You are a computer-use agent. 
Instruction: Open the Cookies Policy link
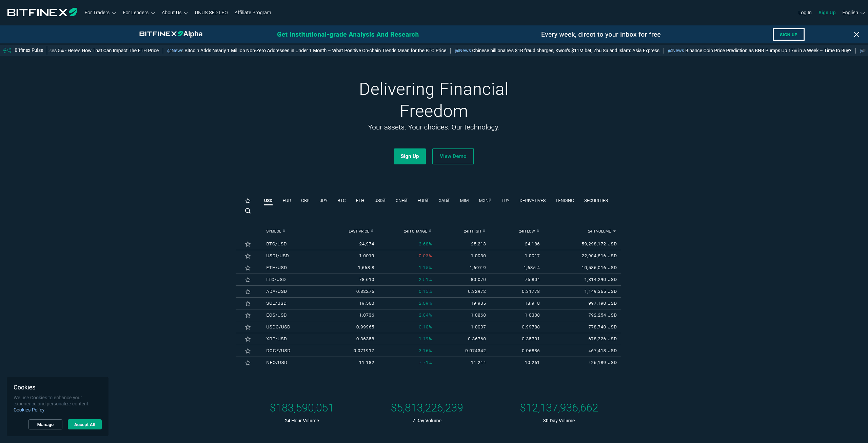pos(29,410)
